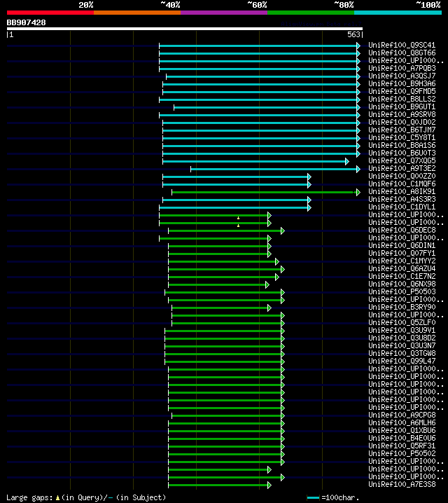Select the UniRef100_Q3U9V1 label
448x503 pixels.
(402, 330)
